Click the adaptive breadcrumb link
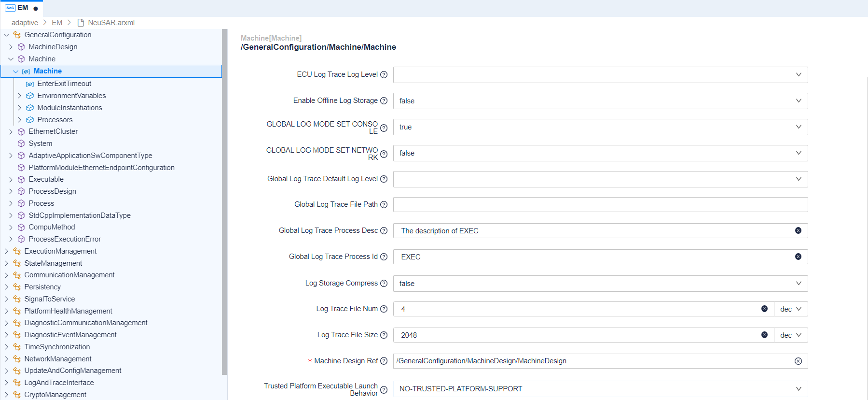 pyautogui.click(x=25, y=23)
